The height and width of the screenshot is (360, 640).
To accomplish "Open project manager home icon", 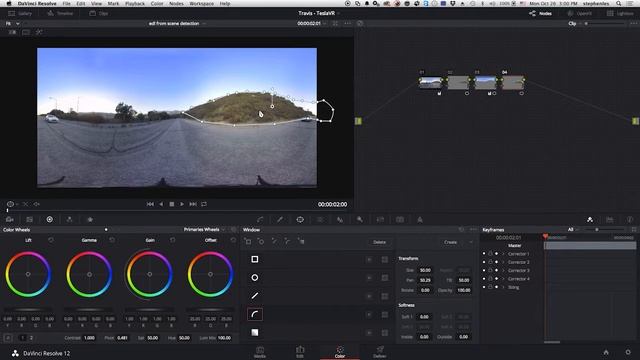I will [x=606, y=352].
